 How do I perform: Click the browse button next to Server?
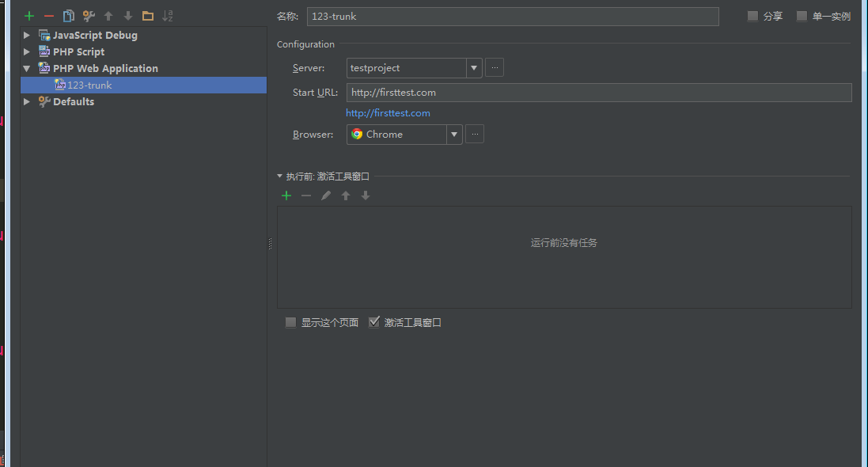495,68
